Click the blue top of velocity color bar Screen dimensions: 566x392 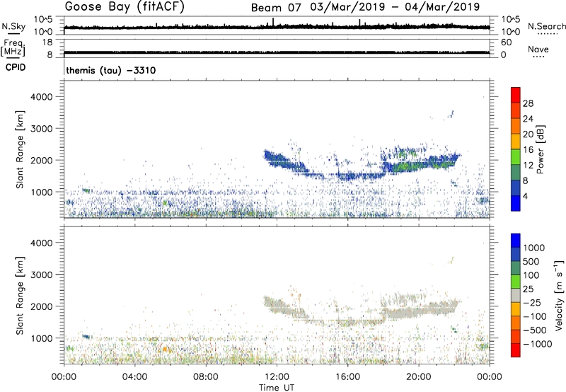point(516,241)
